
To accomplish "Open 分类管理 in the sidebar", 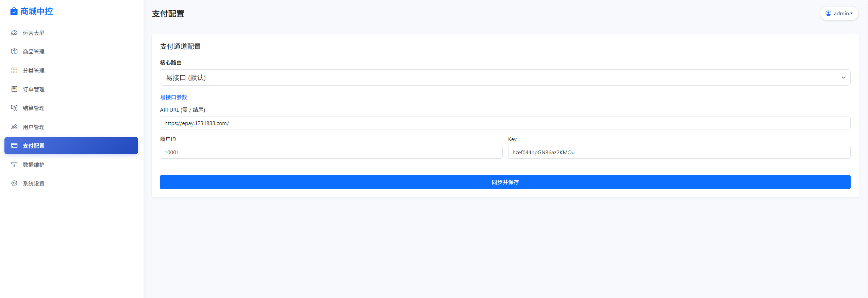I will pos(71,70).
